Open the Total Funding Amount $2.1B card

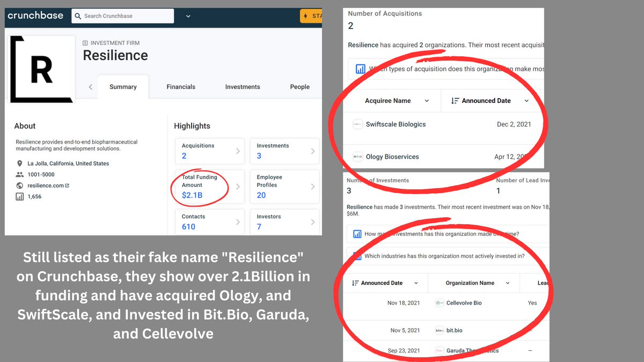(209, 187)
